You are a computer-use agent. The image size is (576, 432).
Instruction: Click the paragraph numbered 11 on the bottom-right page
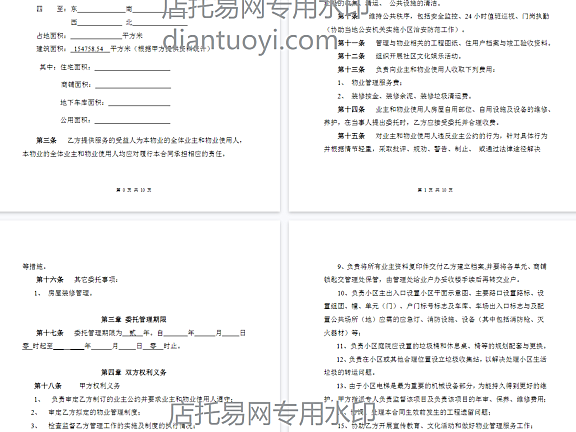pyautogui.click(x=442, y=346)
